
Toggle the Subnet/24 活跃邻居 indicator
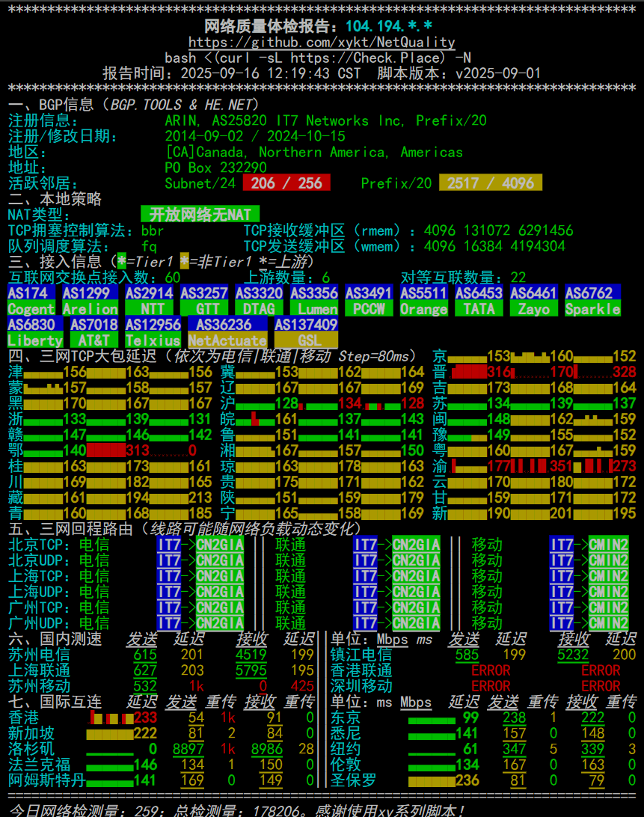click(286, 182)
